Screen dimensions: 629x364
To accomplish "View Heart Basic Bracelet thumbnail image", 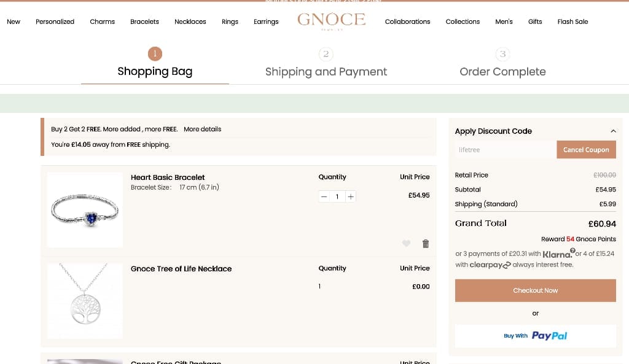I will point(85,210).
